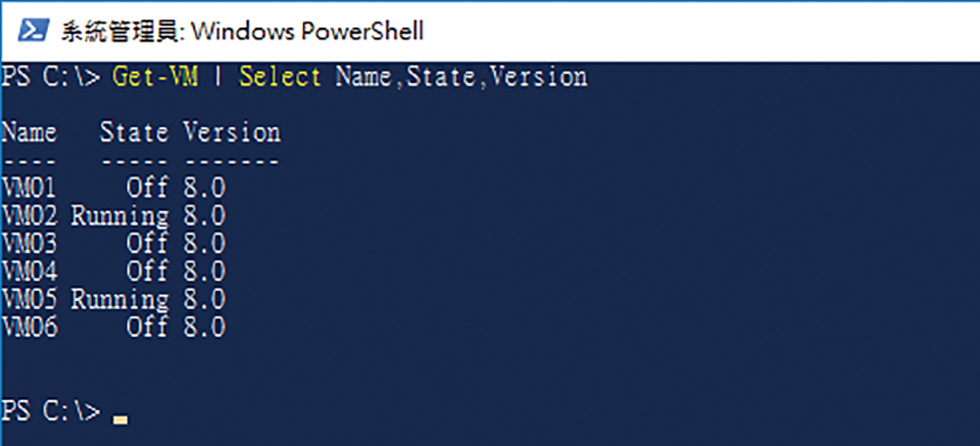Click the Version column header
The width and height of the screenshot is (980, 446).
click(232, 132)
